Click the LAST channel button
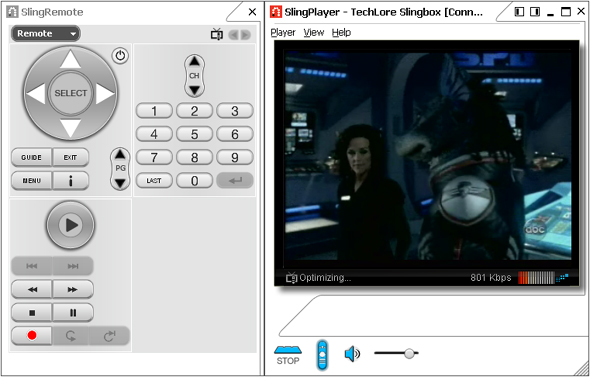Screen dimensions: 590x377 154,181
